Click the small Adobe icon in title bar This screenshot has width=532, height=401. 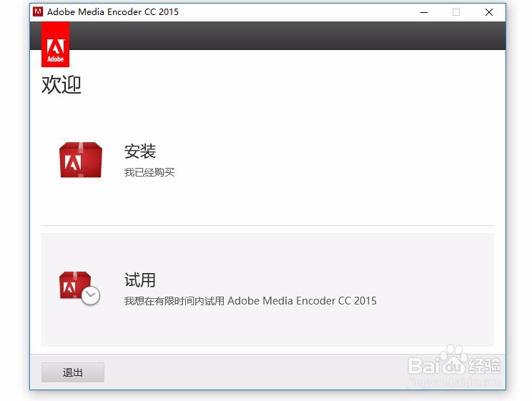pos(38,12)
